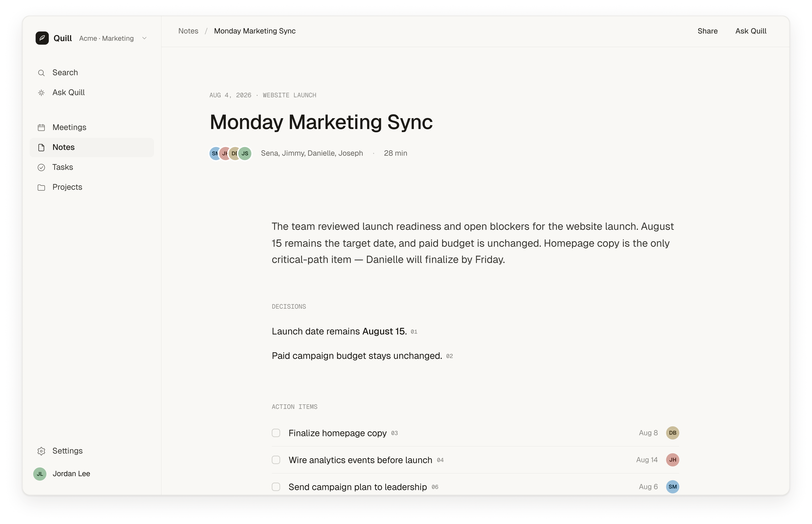Click the JH attendee avatar under the title
The width and height of the screenshot is (812, 524).
[x=224, y=154]
